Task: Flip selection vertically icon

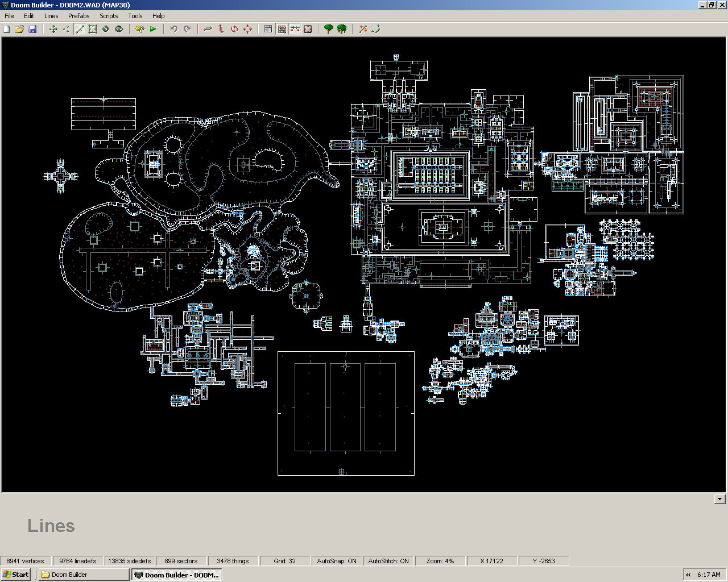Action: tap(221, 29)
